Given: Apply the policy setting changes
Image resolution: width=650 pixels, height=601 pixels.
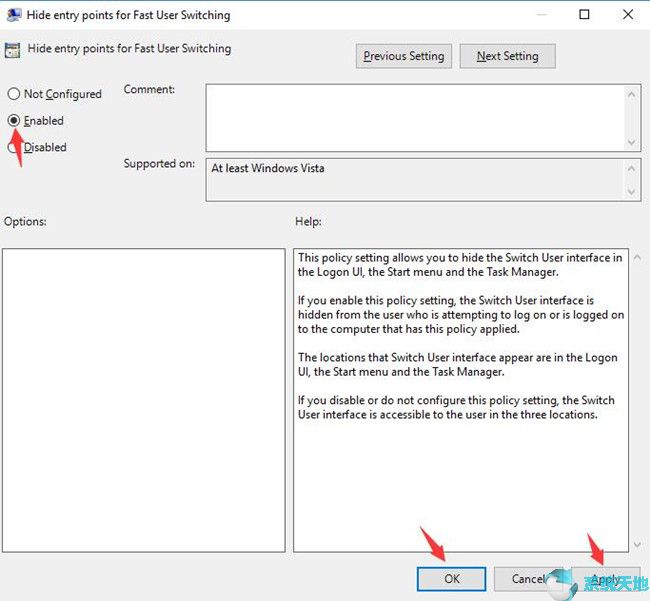Looking at the screenshot, I should click(x=604, y=579).
